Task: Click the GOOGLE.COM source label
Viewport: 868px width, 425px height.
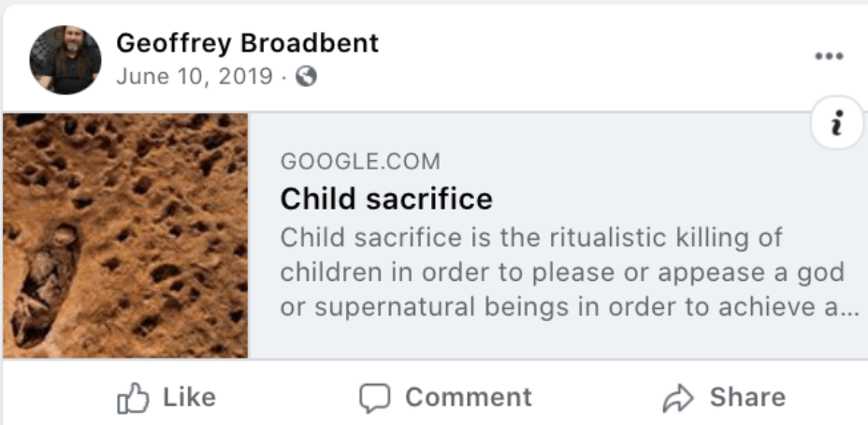Action: coord(360,161)
